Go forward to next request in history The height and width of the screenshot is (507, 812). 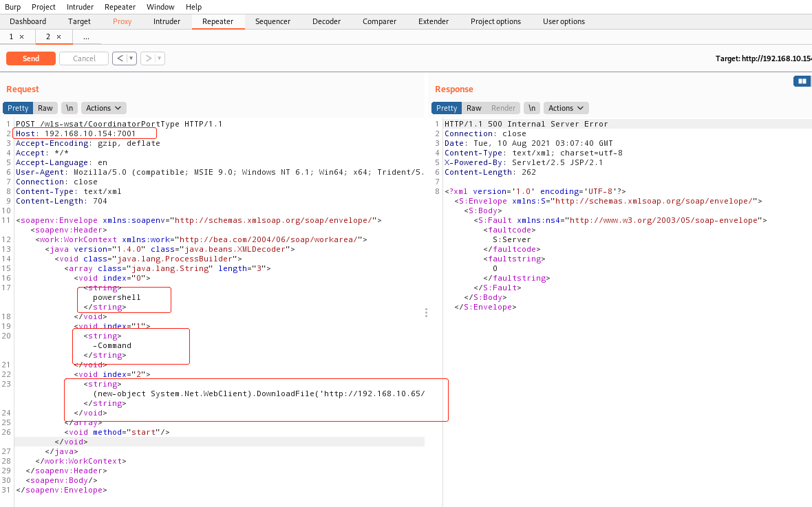149,58
